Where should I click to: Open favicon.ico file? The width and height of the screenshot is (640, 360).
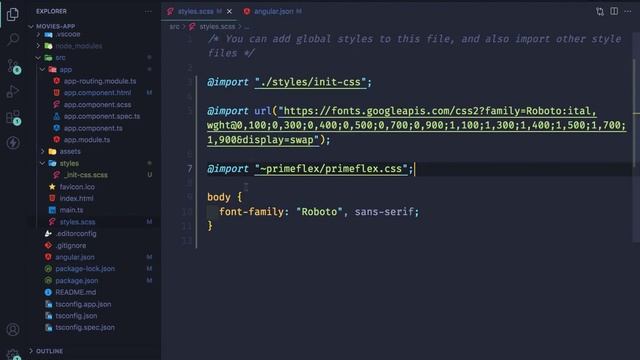(x=77, y=187)
